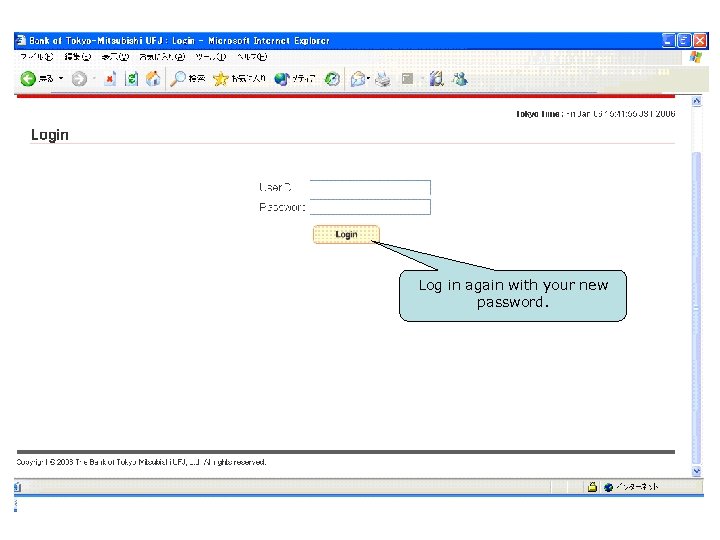This screenshot has width=720, height=540.
Task: Click the page icon at status bar left
Action: click(x=18, y=487)
